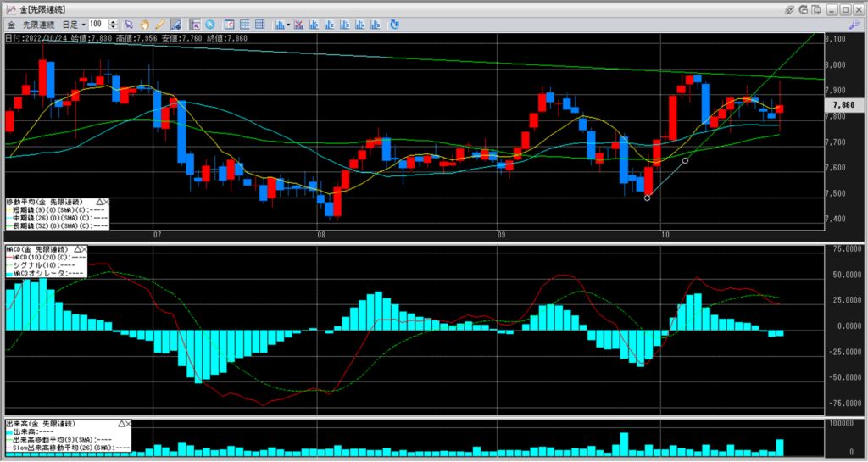Toggle the highlighted trend-line drawing tool
Image resolution: width=868 pixels, height=462 pixels.
[176, 25]
